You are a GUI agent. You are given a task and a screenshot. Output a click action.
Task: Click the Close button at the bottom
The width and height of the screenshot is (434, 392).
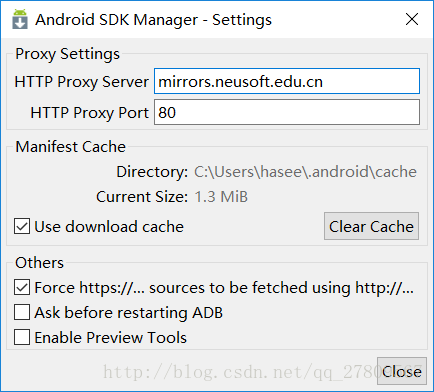coord(402,371)
